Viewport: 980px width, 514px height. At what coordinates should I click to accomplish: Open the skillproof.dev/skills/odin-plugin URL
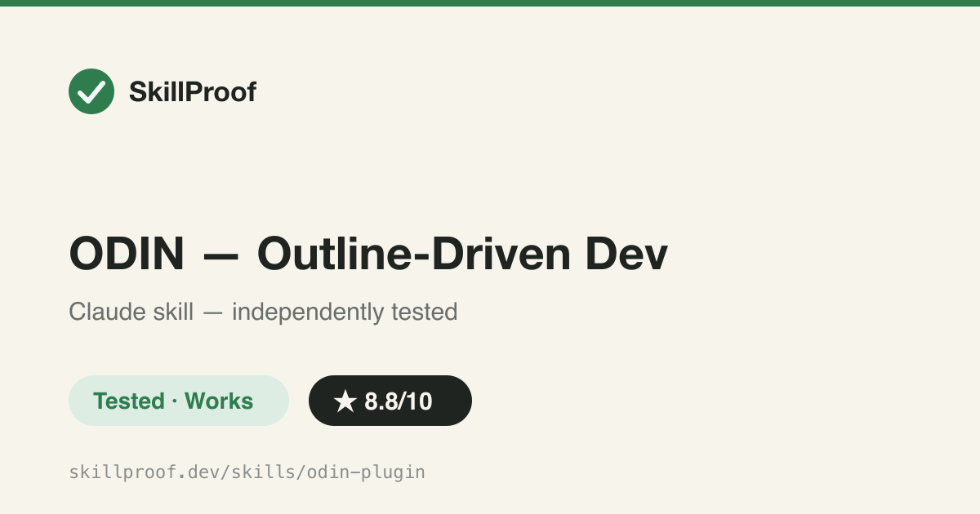coord(247,472)
